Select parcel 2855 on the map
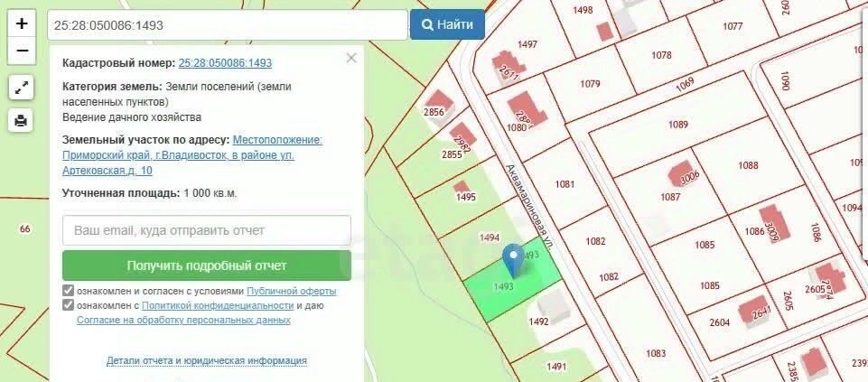This screenshot has height=382, width=868. coord(452,154)
